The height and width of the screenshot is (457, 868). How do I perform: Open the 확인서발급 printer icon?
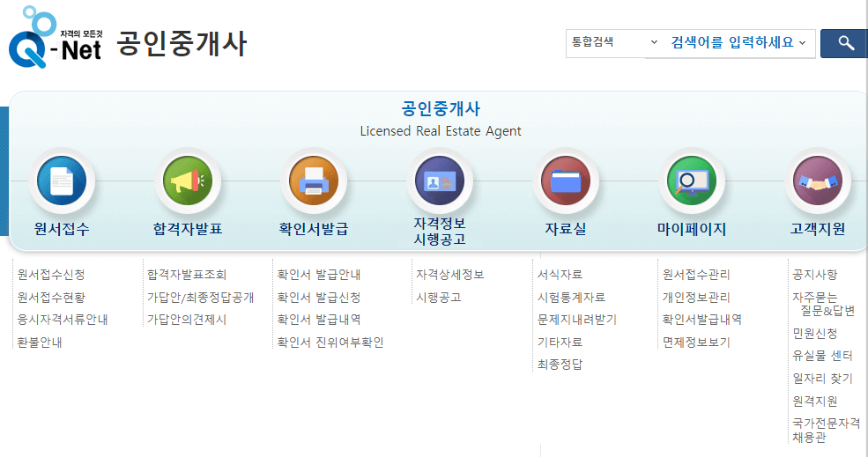pyautogui.click(x=314, y=181)
